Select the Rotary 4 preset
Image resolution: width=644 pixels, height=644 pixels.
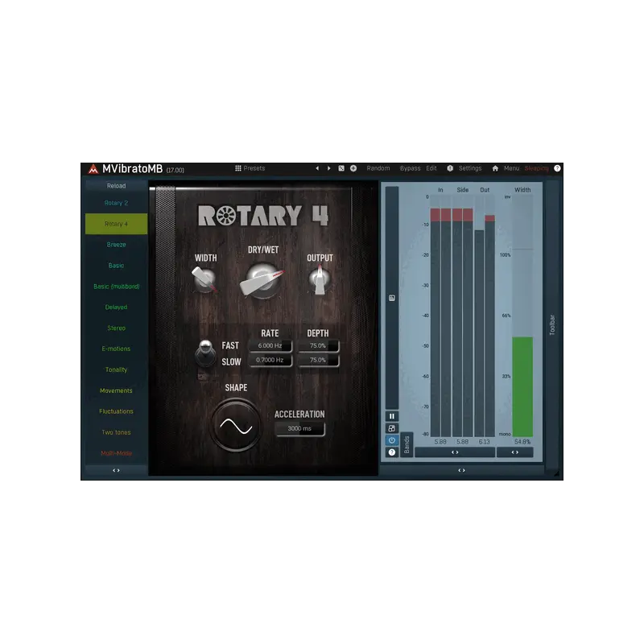point(116,224)
